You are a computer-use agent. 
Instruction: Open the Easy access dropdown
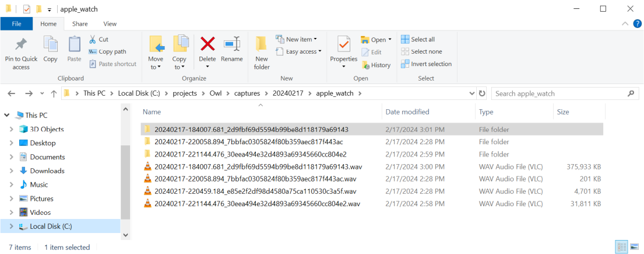(x=298, y=52)
